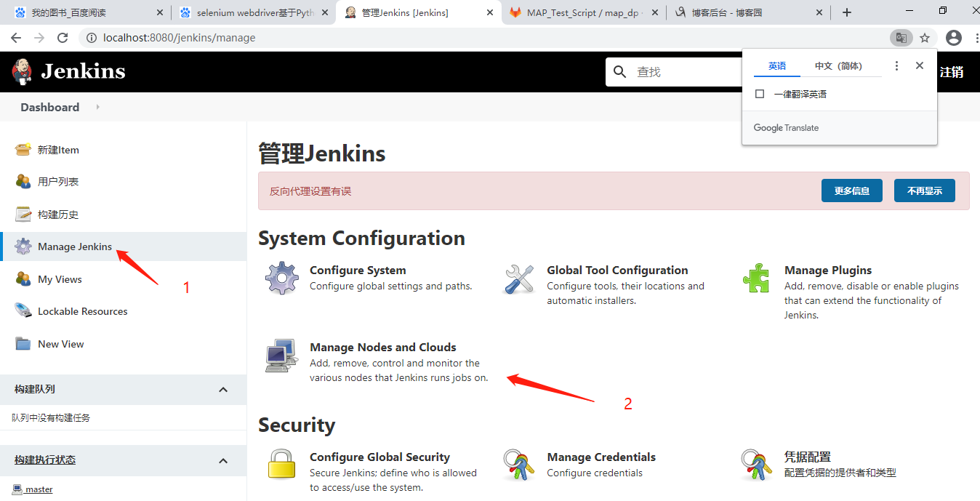Click the 新建Item box icon
This screenshot has height=501, width=980.
tap(23, 150)
